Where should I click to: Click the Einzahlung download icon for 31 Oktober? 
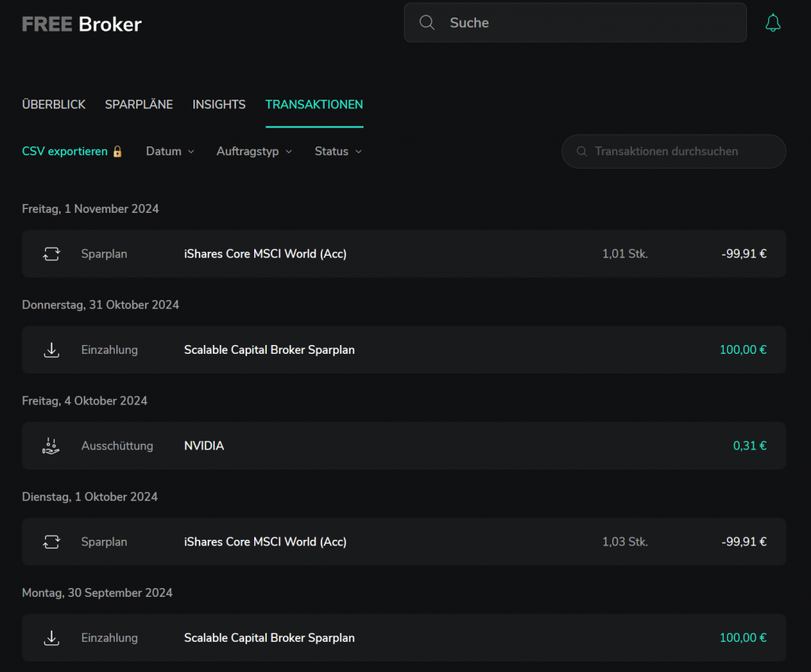(x=51, y=350)
